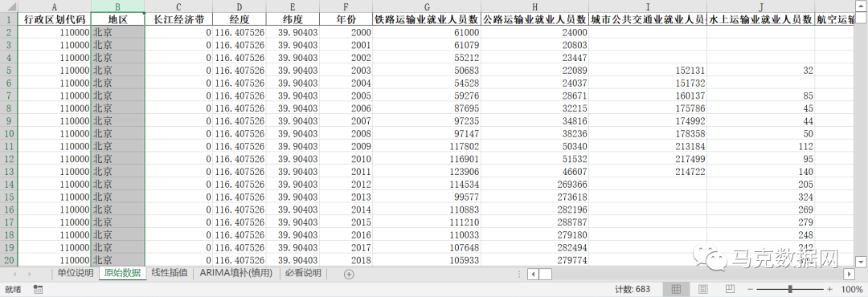The image size is (868, 297).
Task: Click cell with value 97235
Action: (427, 121)
